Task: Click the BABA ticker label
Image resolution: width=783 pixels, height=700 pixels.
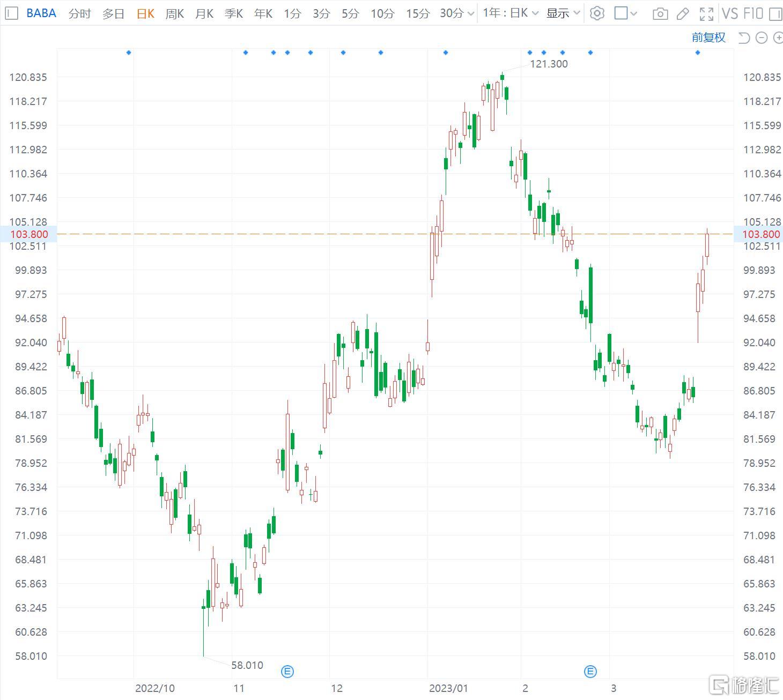Action: 41,13
